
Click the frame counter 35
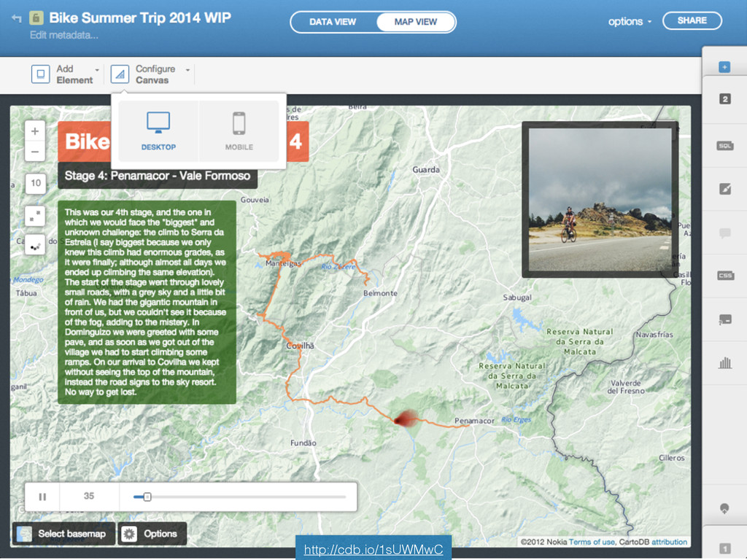89,496
